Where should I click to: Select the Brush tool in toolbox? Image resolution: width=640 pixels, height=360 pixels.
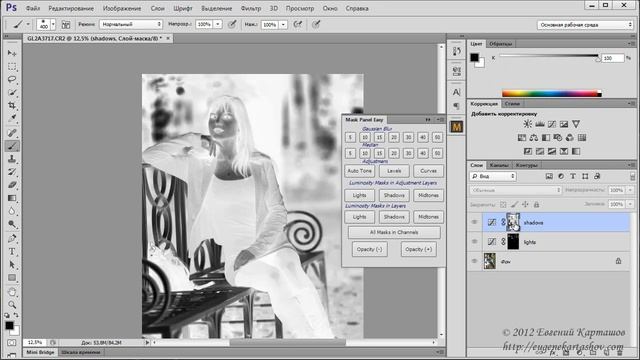click(x=12, y=146)
